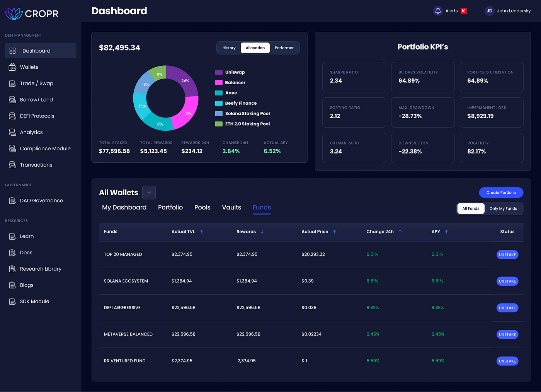Click the Compliance Module icon
Image resolution: width=541 pixels, height=392 pixels.
tap(12, 148)
